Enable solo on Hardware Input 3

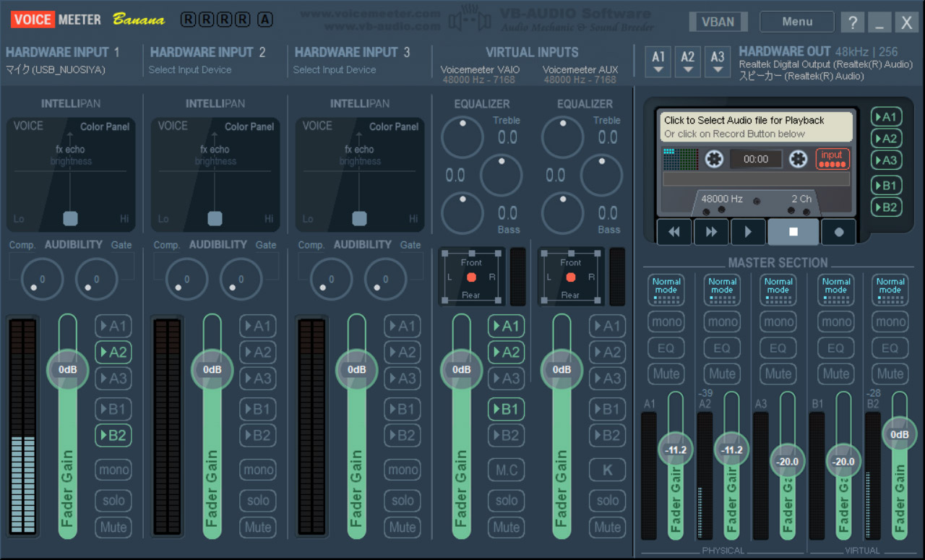pyautogui.click(x=402, y=501)
